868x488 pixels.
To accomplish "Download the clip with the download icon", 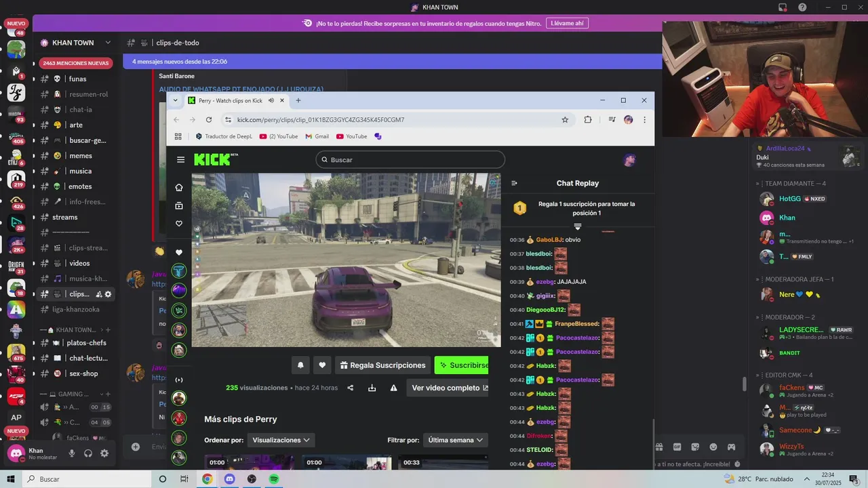I will [x=372, y=388].
